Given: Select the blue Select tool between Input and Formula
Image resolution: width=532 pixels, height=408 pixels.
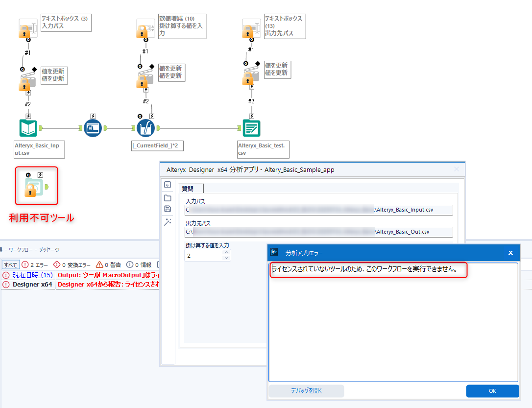Looking at the screenshot, I should pos(93,128).
